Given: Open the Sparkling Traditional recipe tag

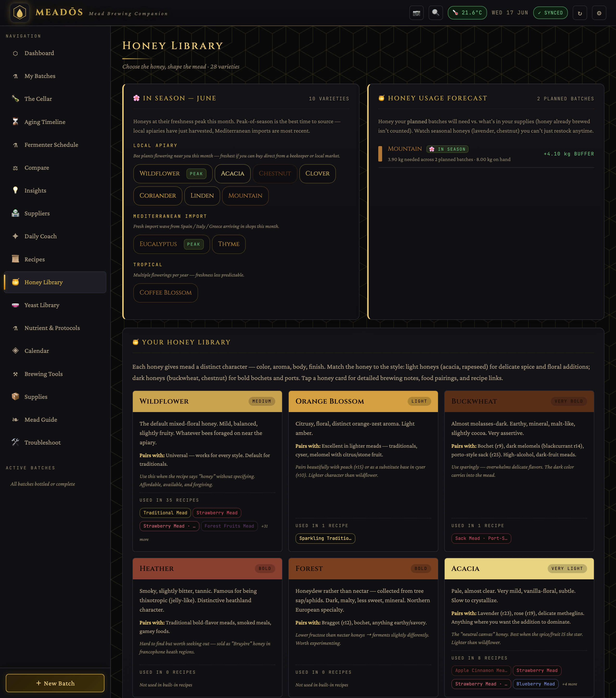Looking at the screenshot, I should (325, 538).
